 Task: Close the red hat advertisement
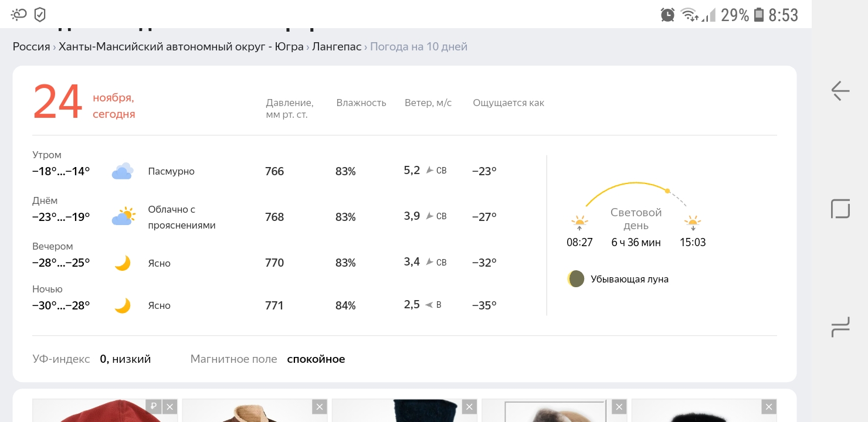[169, 407]
